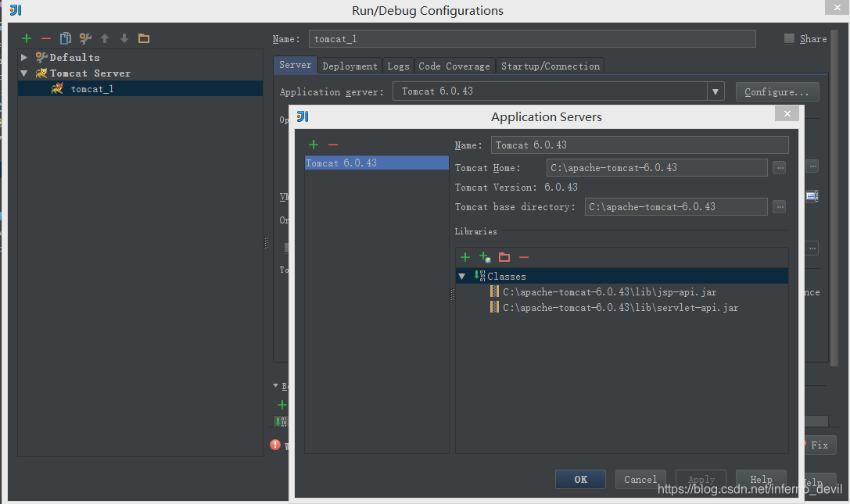Click Apply in Application Servers dialog
The width and height of the screenshot is (850, 504).
point(701,480)
